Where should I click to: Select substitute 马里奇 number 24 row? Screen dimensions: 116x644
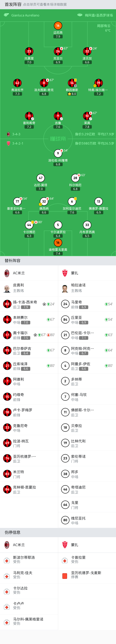point(87,304)
